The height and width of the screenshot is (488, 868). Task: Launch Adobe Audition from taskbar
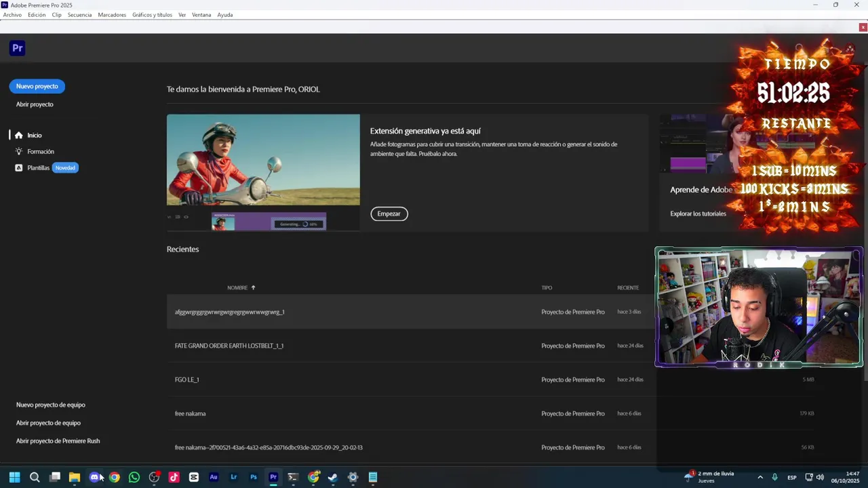(x=214, y=477)
